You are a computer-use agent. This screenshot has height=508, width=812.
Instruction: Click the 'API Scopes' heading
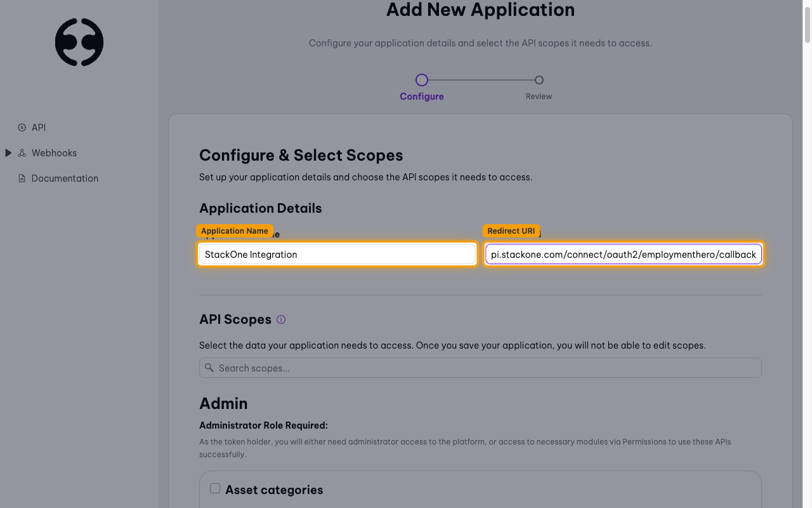(x=235, y=319)
